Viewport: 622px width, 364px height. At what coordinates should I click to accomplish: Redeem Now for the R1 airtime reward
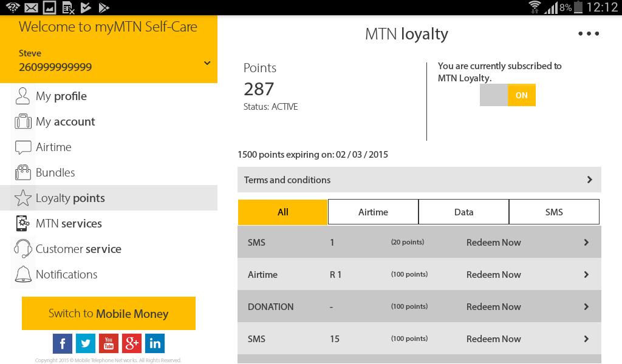(493, 274)
